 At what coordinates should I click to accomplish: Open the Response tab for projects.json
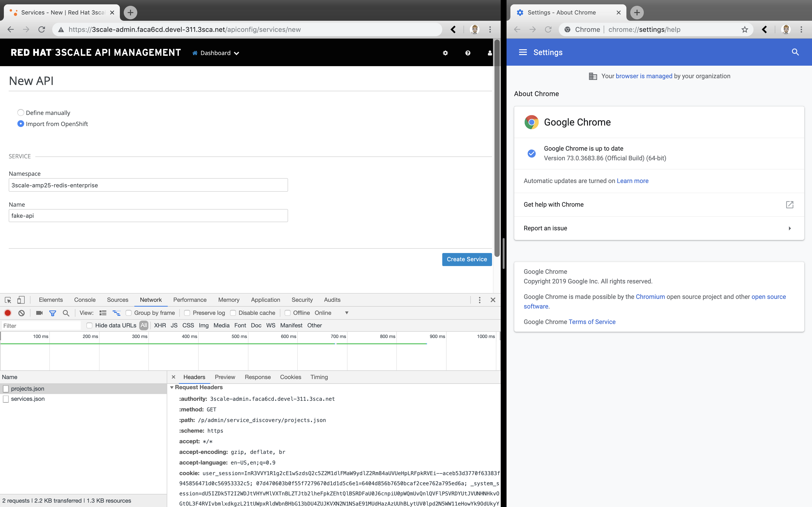(257, 377)
